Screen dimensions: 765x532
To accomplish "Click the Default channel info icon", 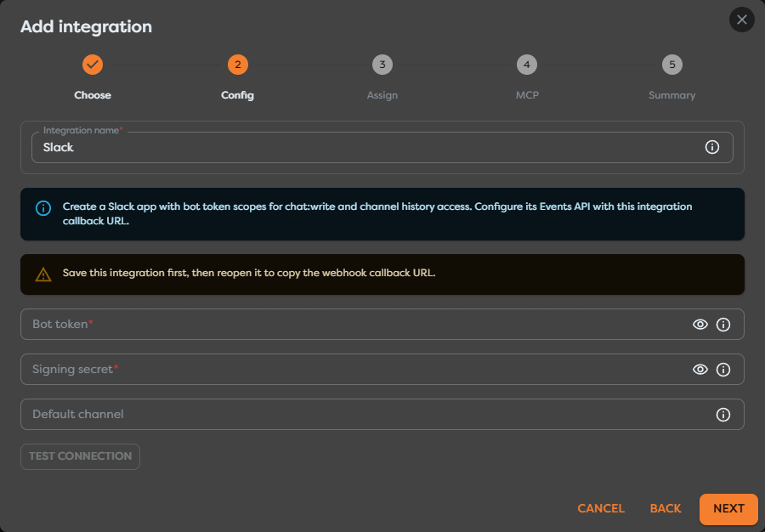I will coord(723,415).
